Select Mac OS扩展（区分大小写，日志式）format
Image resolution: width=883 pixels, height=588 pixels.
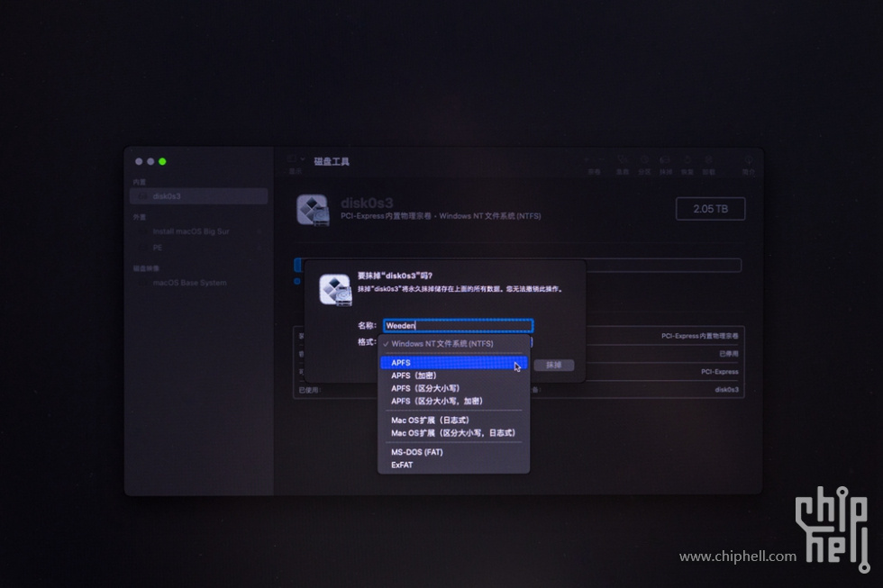(x=453, y=433)
